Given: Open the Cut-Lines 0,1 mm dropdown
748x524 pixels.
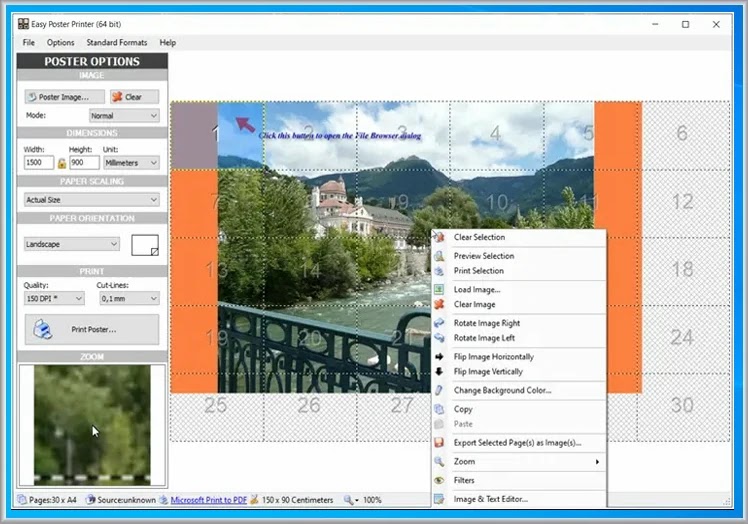Looking at the screenshot, I should tap(129, 299).
